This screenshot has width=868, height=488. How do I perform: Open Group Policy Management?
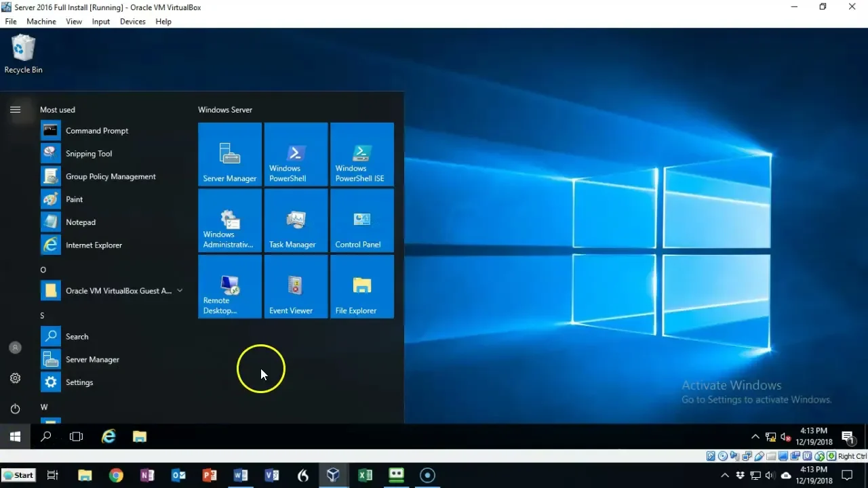coord(111,177)
